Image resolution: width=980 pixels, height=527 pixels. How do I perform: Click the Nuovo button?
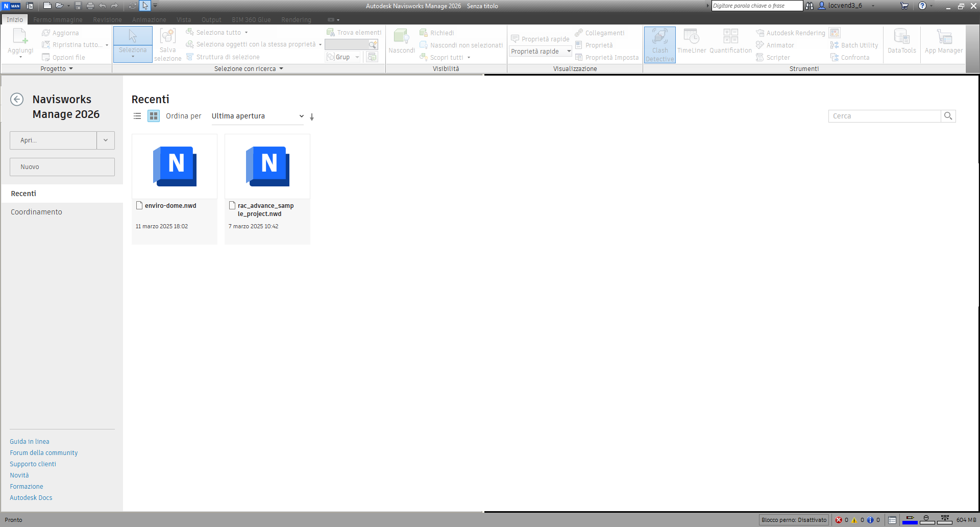pyautogui.click(x=62, y=167)
